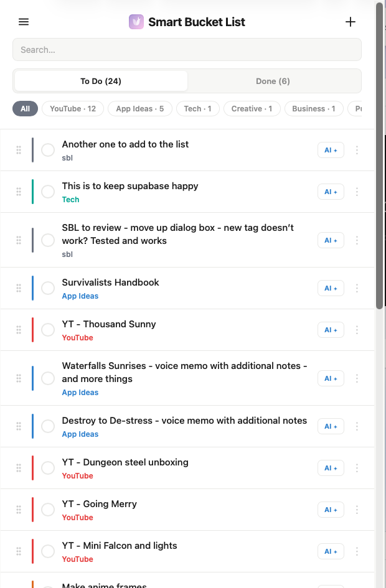
Task: Check off SBL to review item
Action: click(x=48, y=240)
